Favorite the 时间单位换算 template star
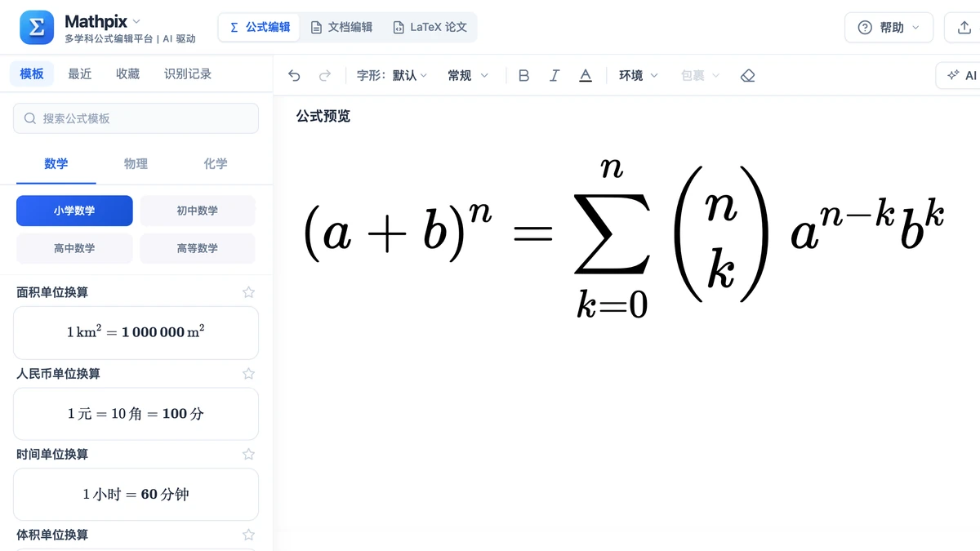 click(x=249, y=455)
